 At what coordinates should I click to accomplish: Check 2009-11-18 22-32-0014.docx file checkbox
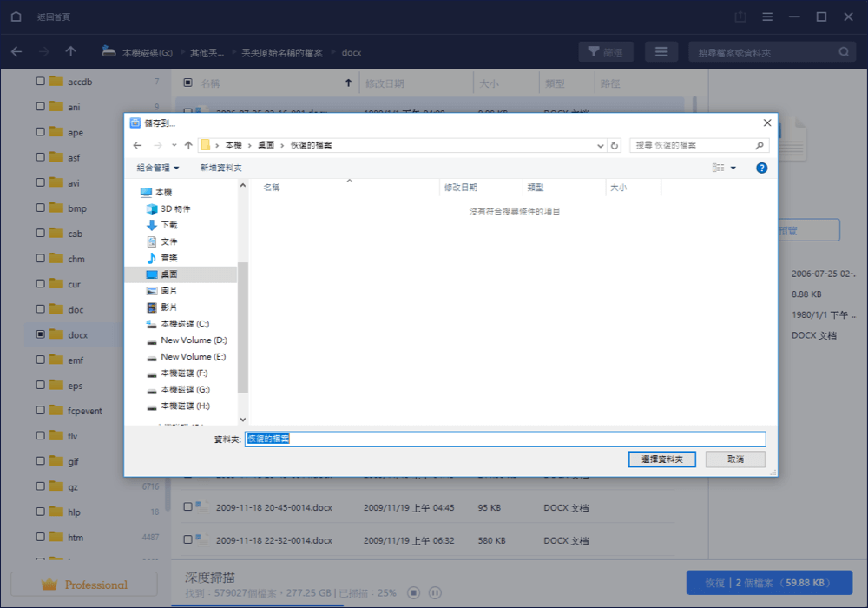(187, 539)
